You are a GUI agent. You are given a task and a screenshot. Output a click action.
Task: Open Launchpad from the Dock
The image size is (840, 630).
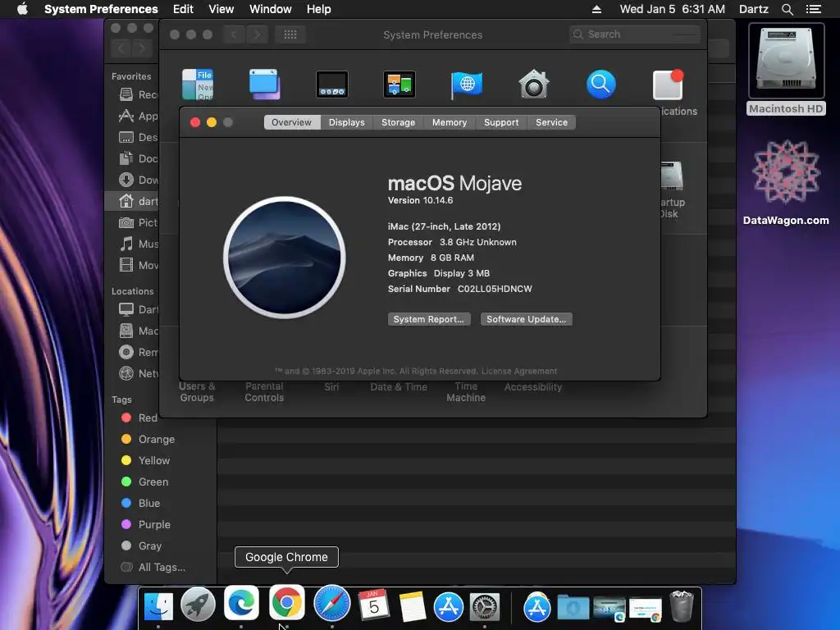coord(199,606)
